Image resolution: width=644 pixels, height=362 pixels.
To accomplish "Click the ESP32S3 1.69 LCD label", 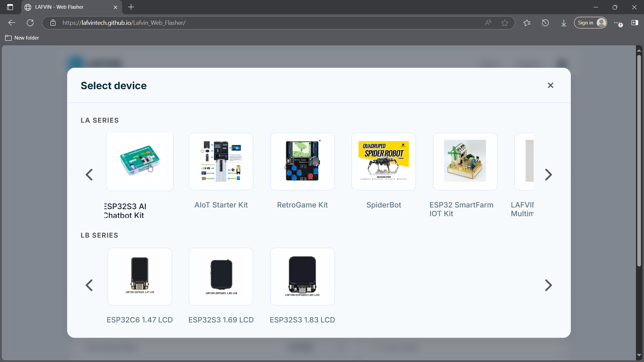I will pos(221,320).
